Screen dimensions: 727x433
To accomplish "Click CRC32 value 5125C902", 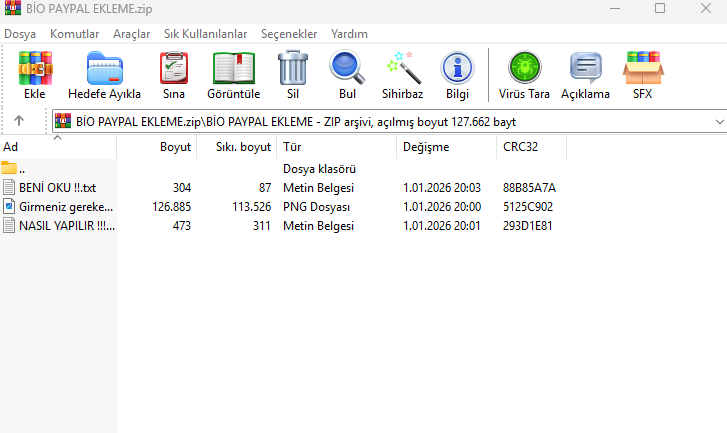I will (528, 207).
